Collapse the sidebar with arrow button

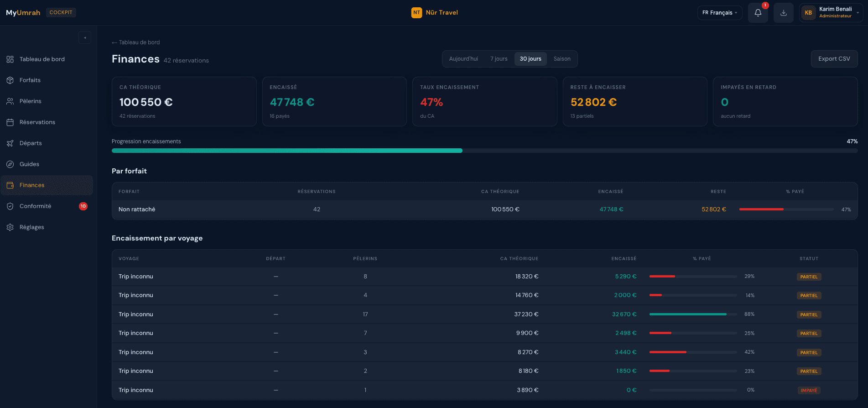coord(85,37)
